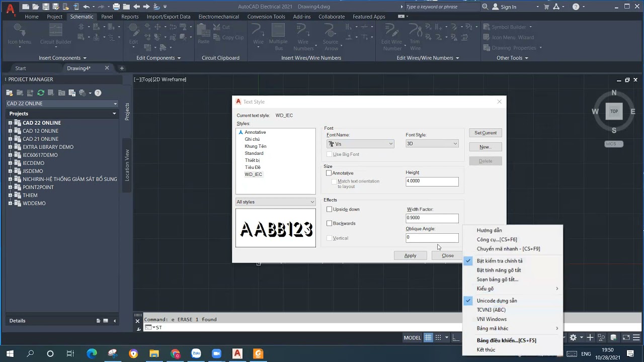Click the open project icon in Project Manager
Screen dimensions: 644x362
coord(9,93)
